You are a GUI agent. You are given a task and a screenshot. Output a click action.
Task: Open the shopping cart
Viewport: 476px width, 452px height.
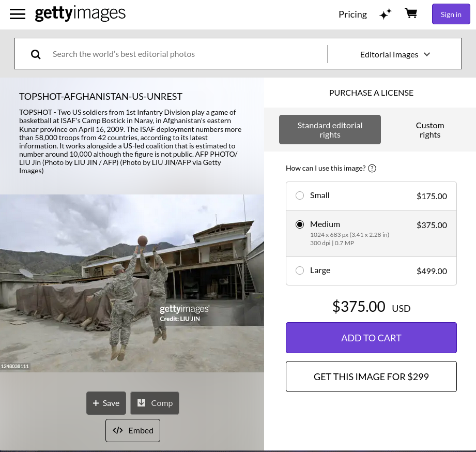pos(411,13)
